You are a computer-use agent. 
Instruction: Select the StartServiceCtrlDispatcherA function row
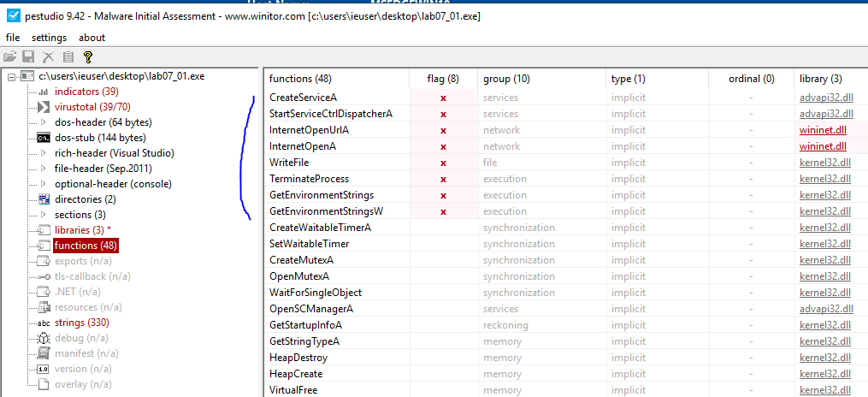point(566,114)
